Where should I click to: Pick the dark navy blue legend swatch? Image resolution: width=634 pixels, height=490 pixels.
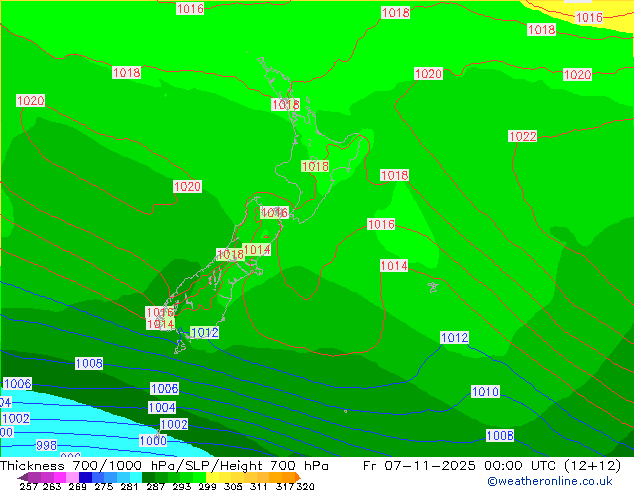85,477
